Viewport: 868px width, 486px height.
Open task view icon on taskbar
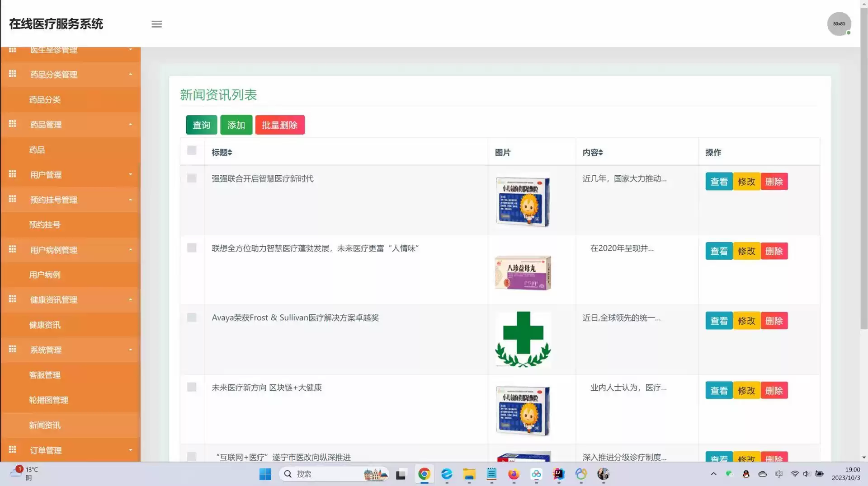401,474
